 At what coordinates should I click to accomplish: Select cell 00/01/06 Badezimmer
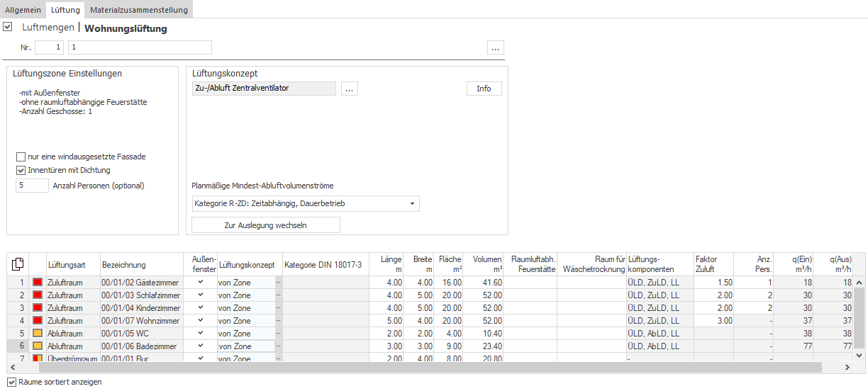(141, 346)
